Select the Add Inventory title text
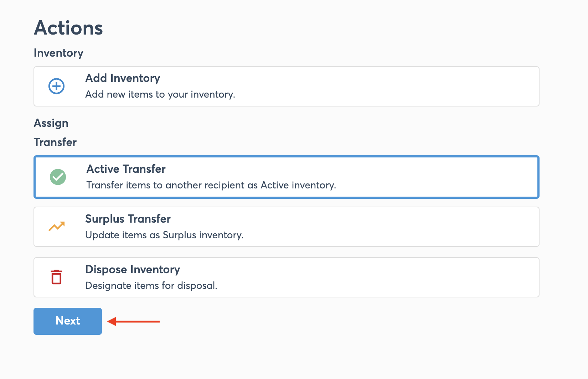The width and height of the screenshot is (588, 379). coord(123,78)
